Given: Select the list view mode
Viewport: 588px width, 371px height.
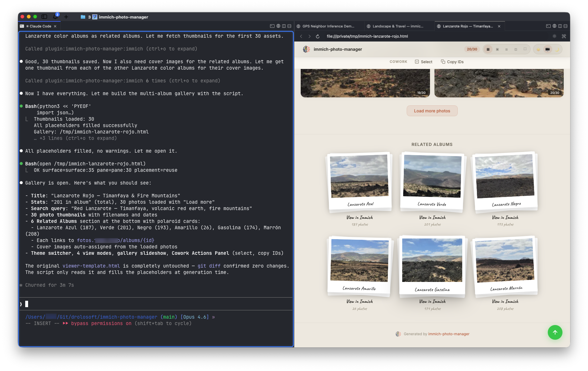Looking at the screenshot, I should tap(507, 49).
